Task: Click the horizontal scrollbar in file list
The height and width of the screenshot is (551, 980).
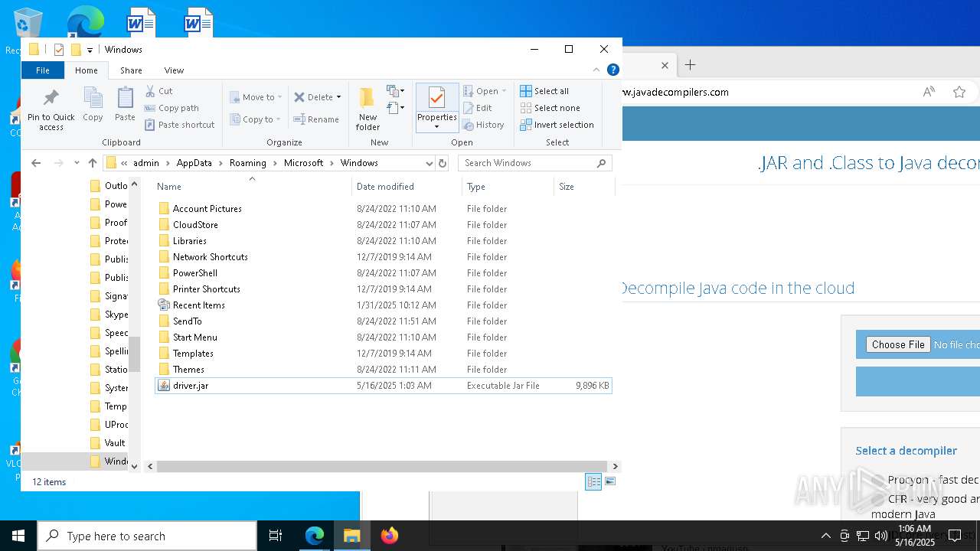Action: coord(383,466)
